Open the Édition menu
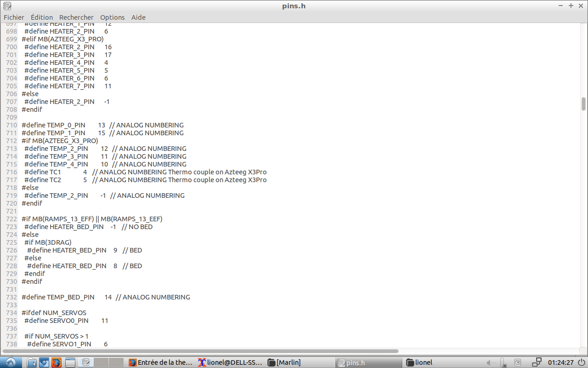This screenshot has height=368, width=588. (42, 17)
